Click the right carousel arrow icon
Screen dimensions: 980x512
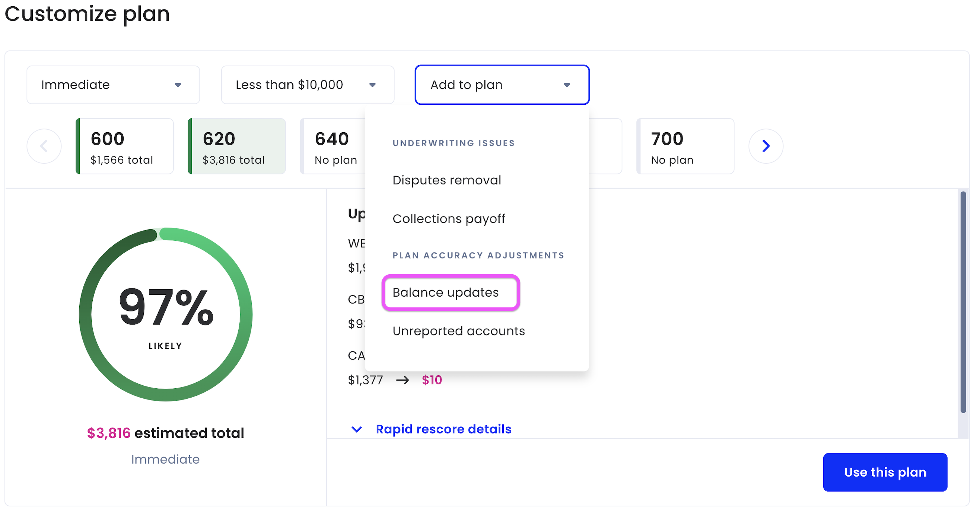[x=766, y=146]
